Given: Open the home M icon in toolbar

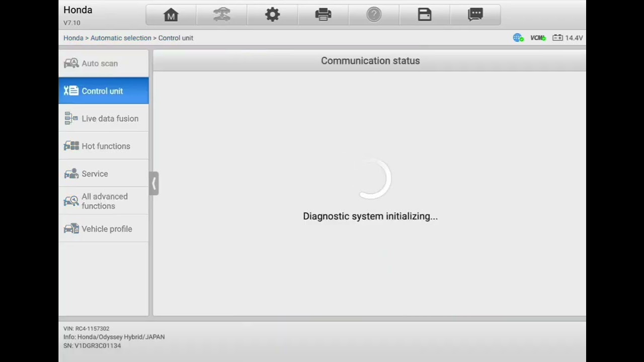Looking at the screenshot, I should (x=171, y=15).
